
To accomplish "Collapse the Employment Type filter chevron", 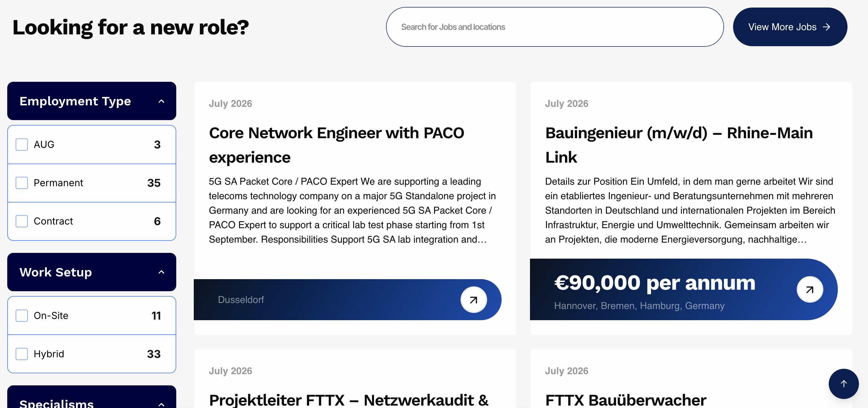I will pos(161,101).
